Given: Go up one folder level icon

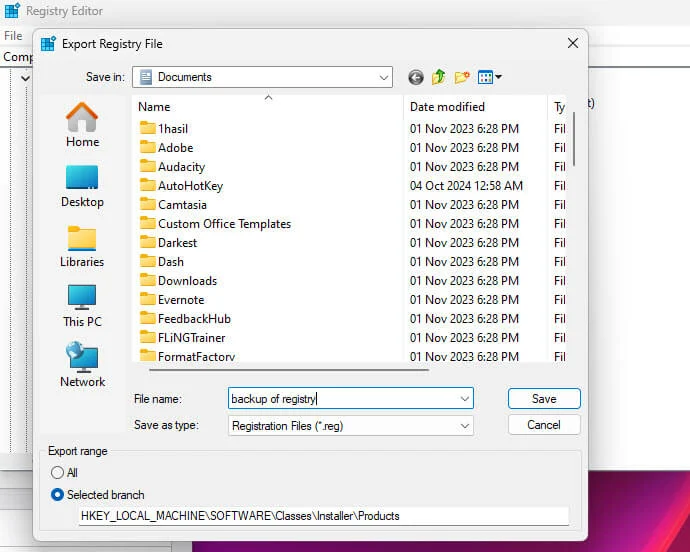Looking at the screenshot, I should pos(439,77).
